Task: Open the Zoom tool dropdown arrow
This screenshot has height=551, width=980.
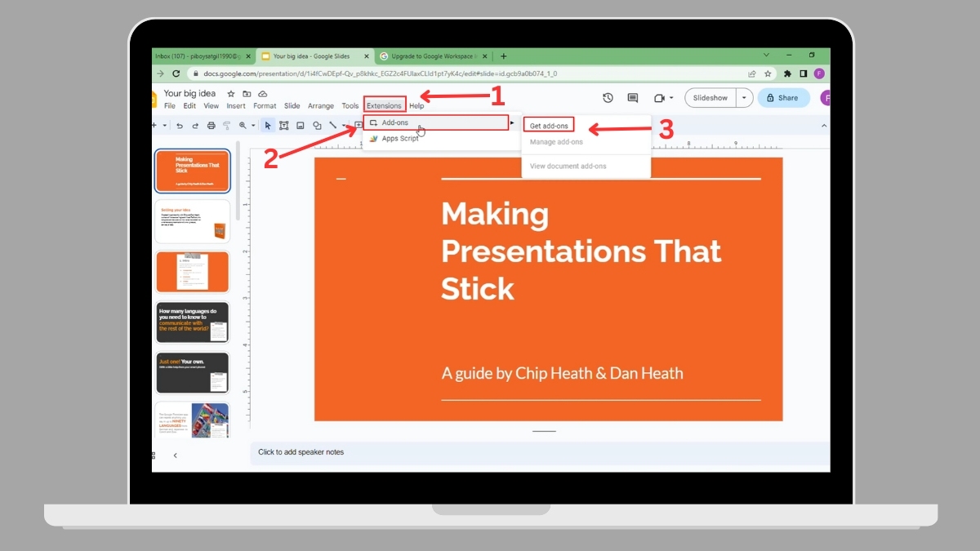Action: point(253,126)
